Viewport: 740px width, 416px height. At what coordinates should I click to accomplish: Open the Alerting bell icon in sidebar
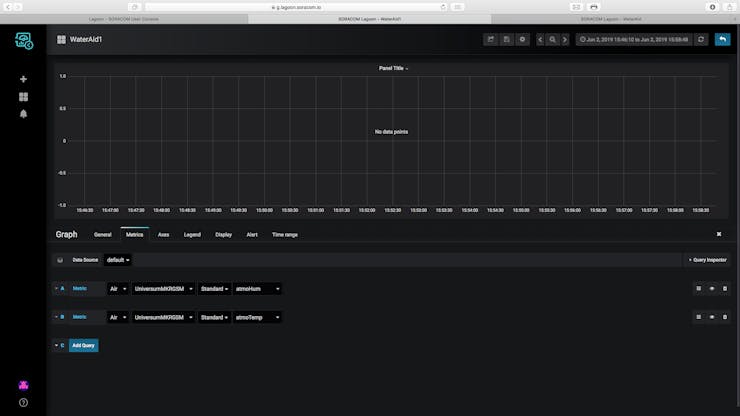click(23, 114)
